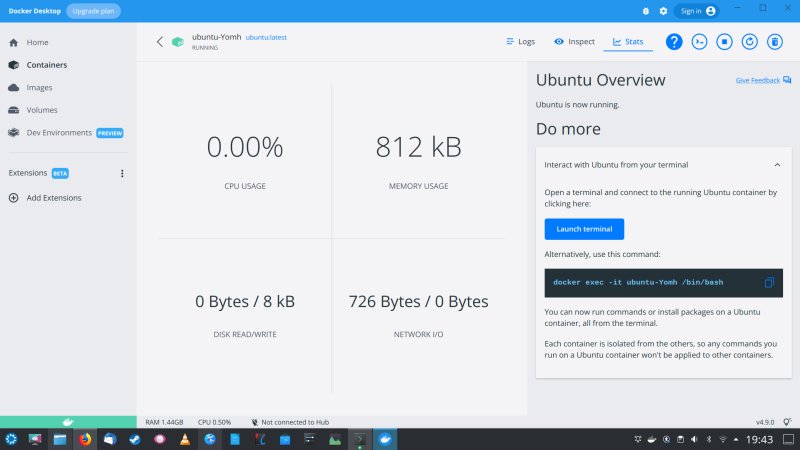800x450 pixels.
Task: Delete the container with the trash icon
Action: (774, 42)
